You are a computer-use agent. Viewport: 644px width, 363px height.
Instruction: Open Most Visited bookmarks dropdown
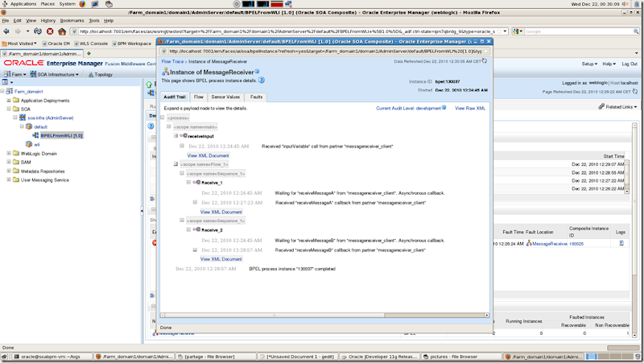coord(19,43)
